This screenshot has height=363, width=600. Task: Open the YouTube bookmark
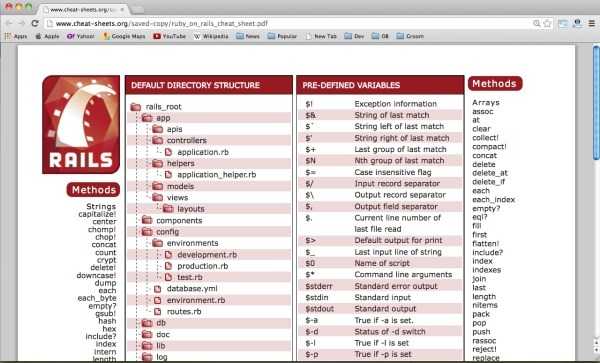[170, 36]
